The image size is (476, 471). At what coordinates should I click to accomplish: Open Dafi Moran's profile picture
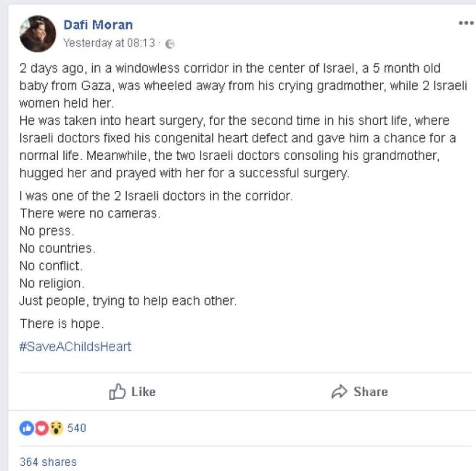37,34
